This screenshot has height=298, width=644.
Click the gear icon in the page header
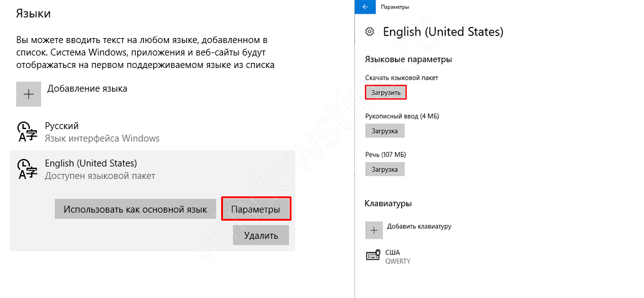tap(370, 32)
